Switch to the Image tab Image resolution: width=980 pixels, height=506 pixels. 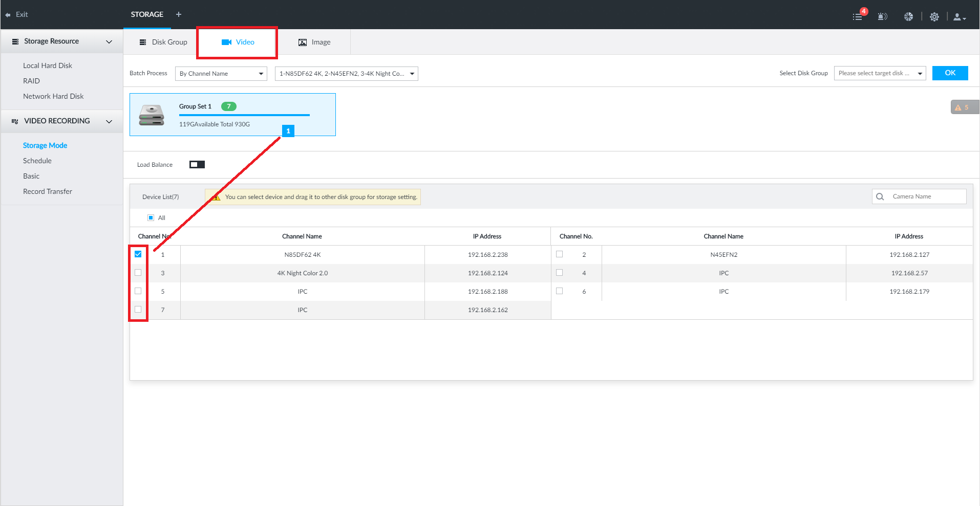point(314,42)
